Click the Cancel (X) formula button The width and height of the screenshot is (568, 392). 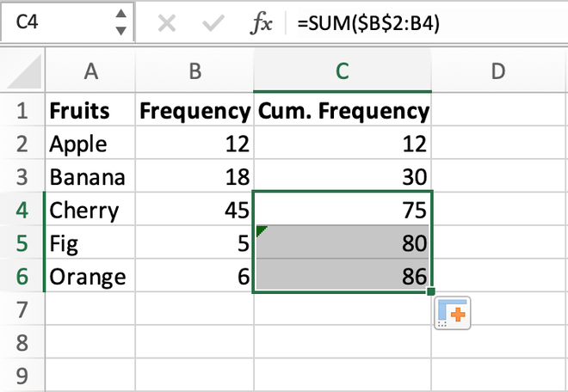167,24
